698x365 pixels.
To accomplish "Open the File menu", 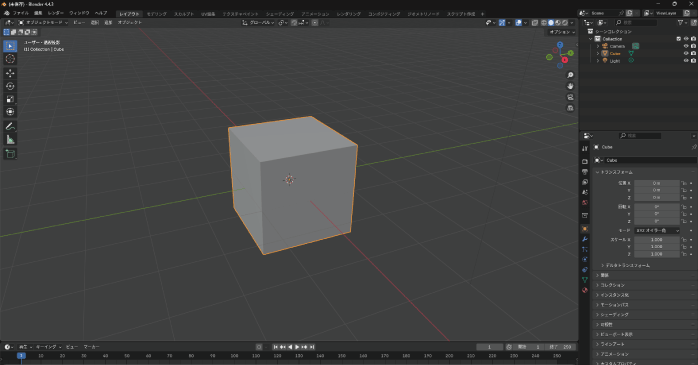I will point(20,13).
